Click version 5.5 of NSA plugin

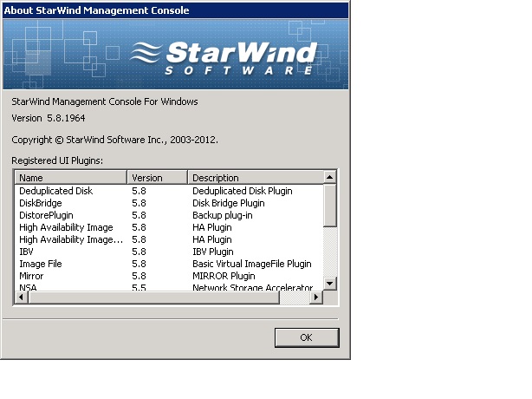click(139, 288)
